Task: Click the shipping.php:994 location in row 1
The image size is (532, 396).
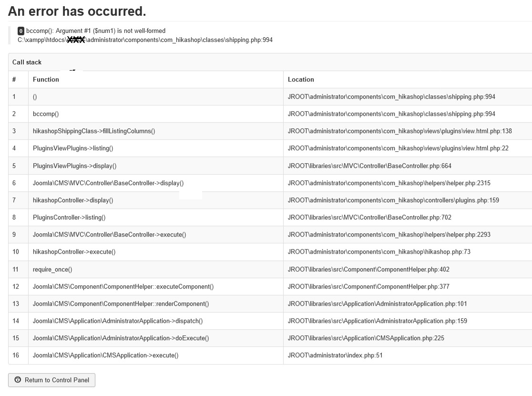Action: click(391, 97)
